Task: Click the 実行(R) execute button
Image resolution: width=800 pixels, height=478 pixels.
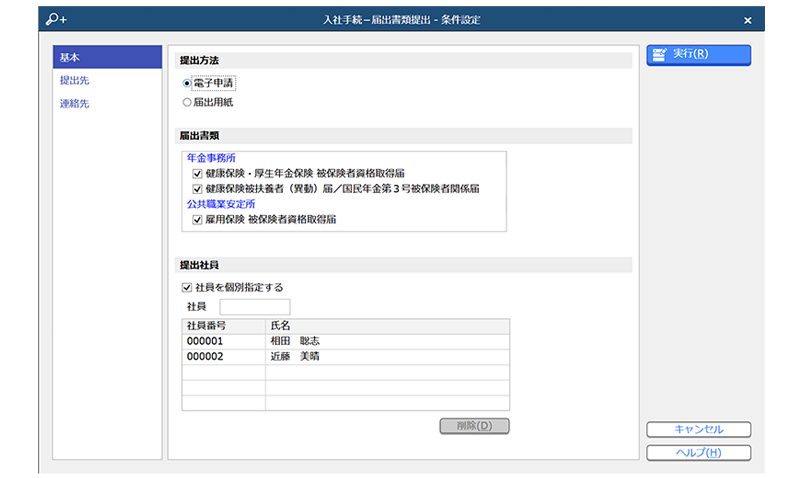Action: tap(698, 54)
